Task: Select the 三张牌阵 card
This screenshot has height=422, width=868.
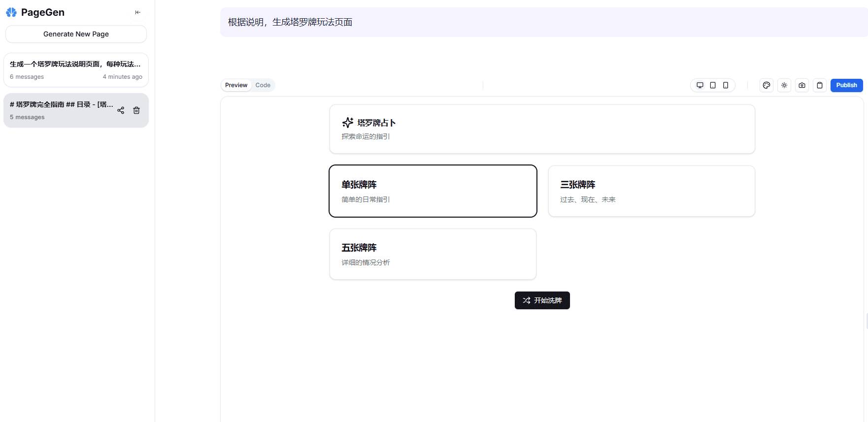Action: pyautogui.click(x=651, y=191)
